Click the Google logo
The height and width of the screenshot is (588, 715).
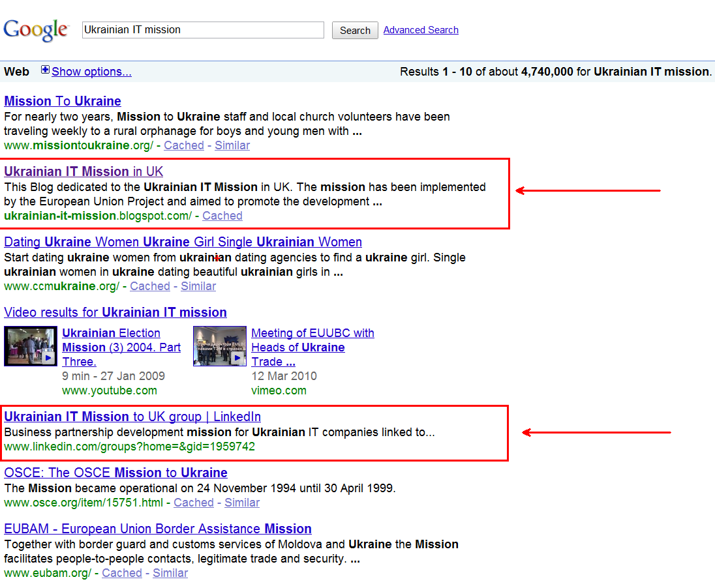click(x=37, y=30)
